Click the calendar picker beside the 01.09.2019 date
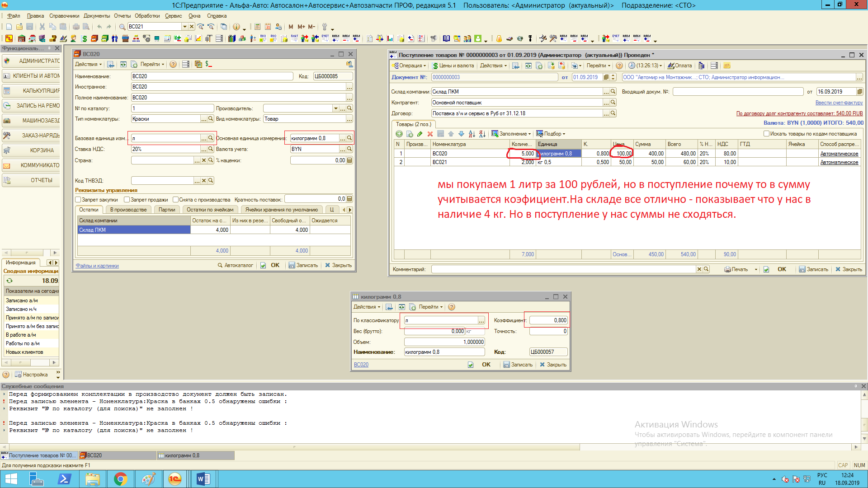 tap(606, 77)
